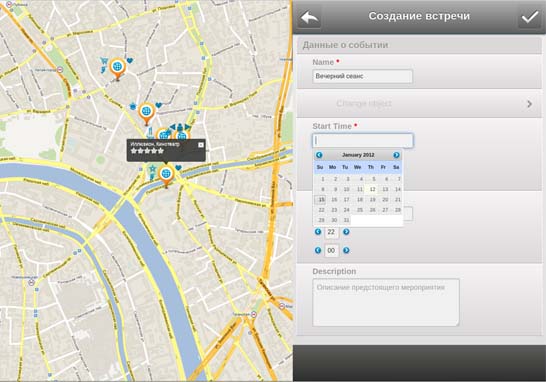Increase the minutes value 00
546x382 pixels.
pyautogui.click(x=346, y=250)
